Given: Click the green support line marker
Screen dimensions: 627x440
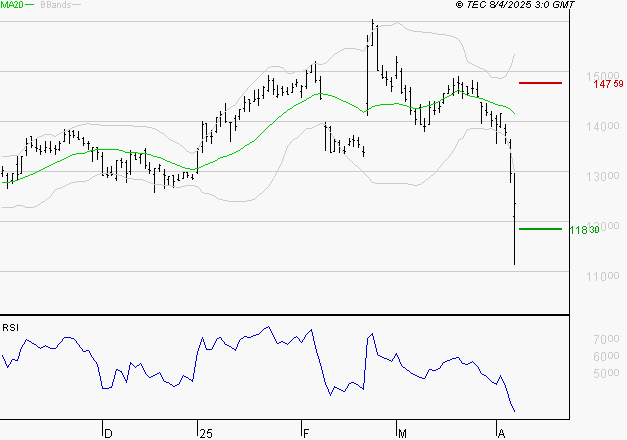Looking at the screenshot, I should [540, 229].
